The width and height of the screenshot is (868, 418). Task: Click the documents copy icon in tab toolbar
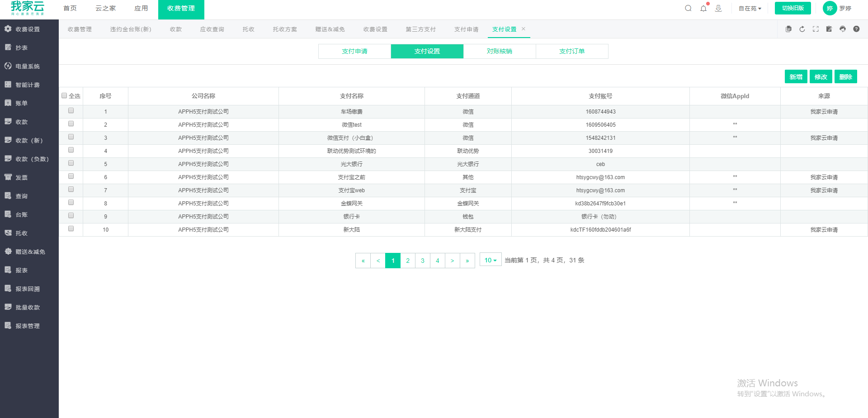click(x=788, y=29)
